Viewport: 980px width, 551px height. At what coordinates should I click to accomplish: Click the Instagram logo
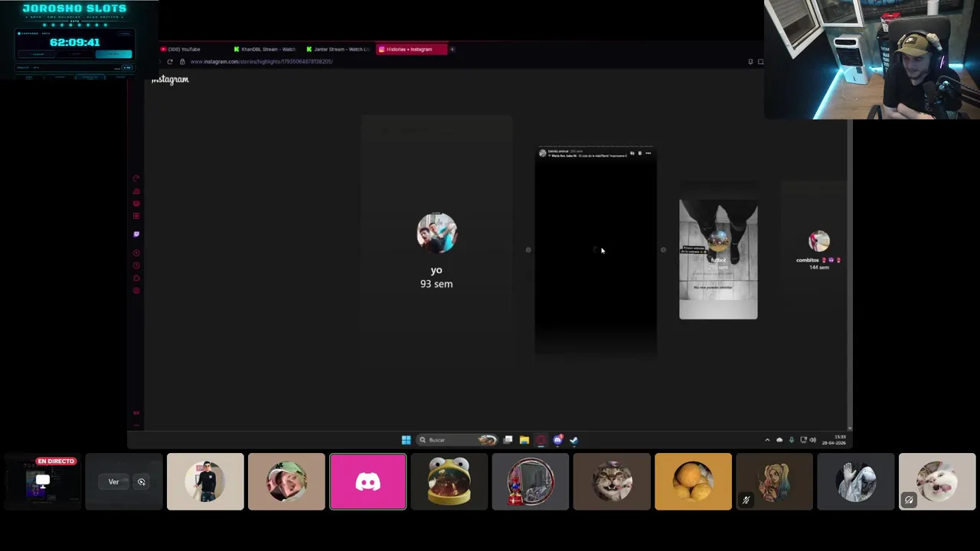pyautogui.click(x=170, y=80)
